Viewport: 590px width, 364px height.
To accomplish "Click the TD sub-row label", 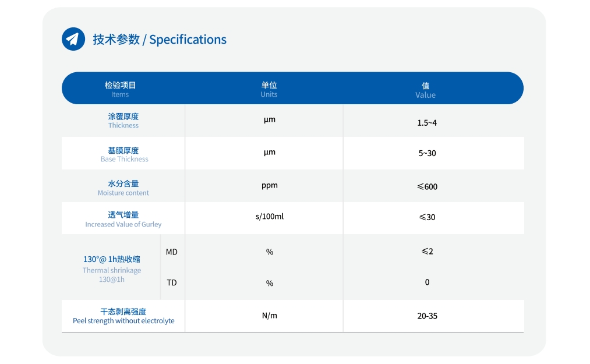I will tap(172, 282).
